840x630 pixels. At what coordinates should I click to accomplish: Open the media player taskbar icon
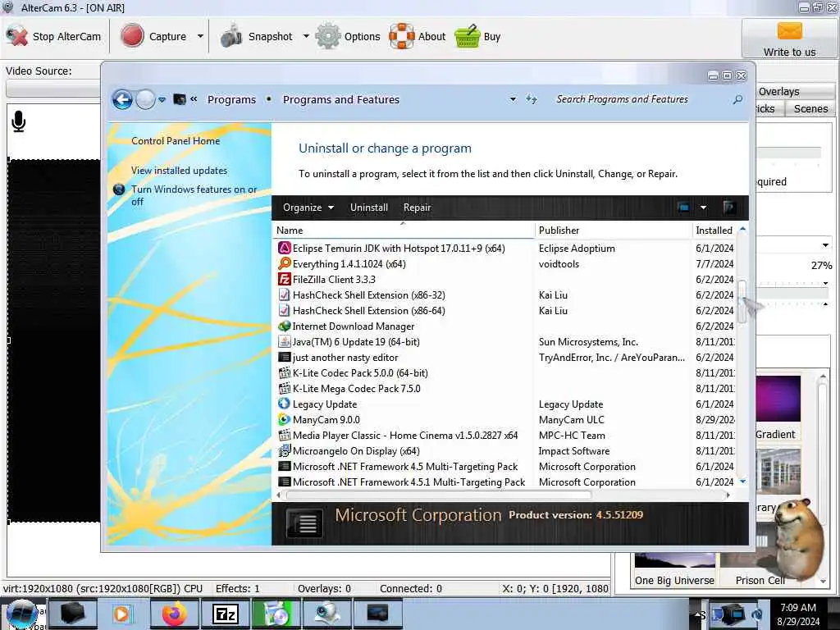click(x=122, y=614)
